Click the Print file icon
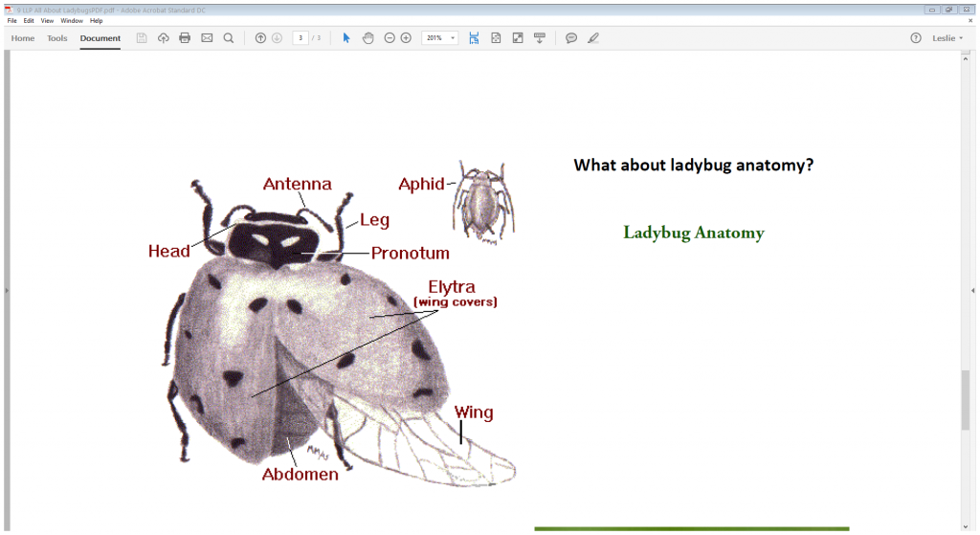 tap(185, 38)
